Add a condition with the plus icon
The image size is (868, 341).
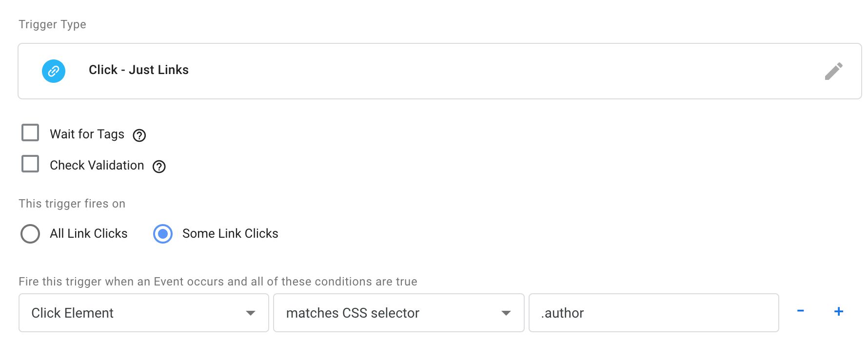[839, 311]
